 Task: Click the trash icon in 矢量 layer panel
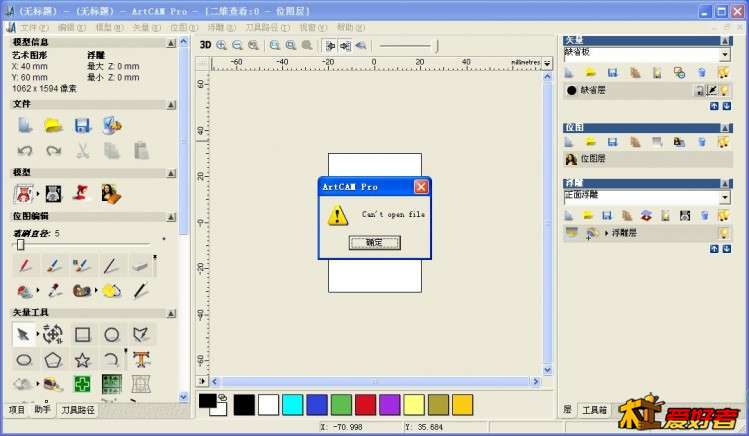pos(701,73)
